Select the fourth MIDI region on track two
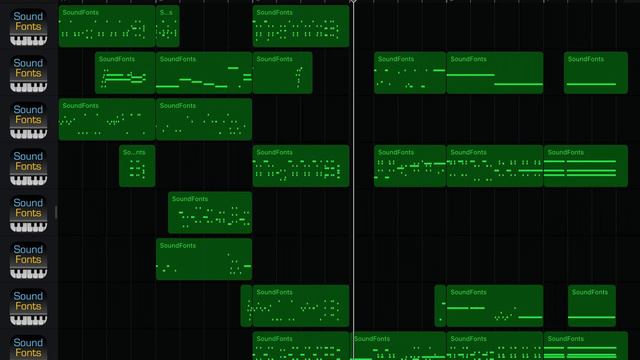Screen dimensions: 640x360 pyautogui.click(x=410, y=73)
